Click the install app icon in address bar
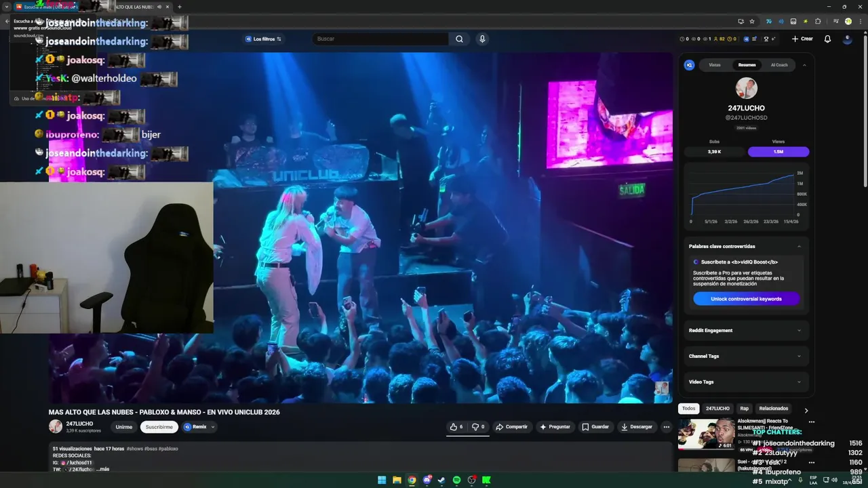The width and height of the screenshot is (868, 488). 741,22
